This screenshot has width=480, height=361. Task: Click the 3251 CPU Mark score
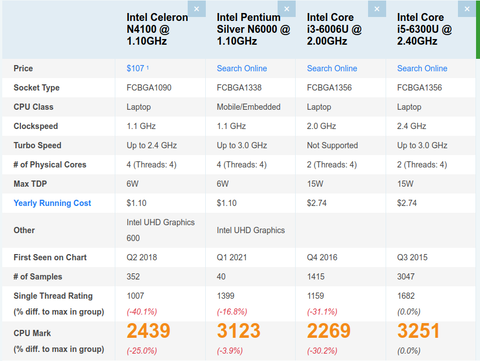click(418, 331)
